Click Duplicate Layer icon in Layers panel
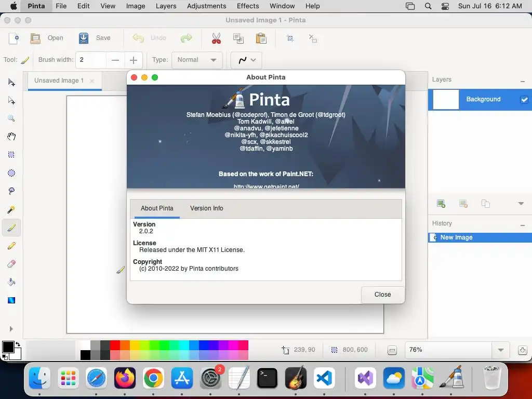 pyautogui.click(x=486, y=204)
